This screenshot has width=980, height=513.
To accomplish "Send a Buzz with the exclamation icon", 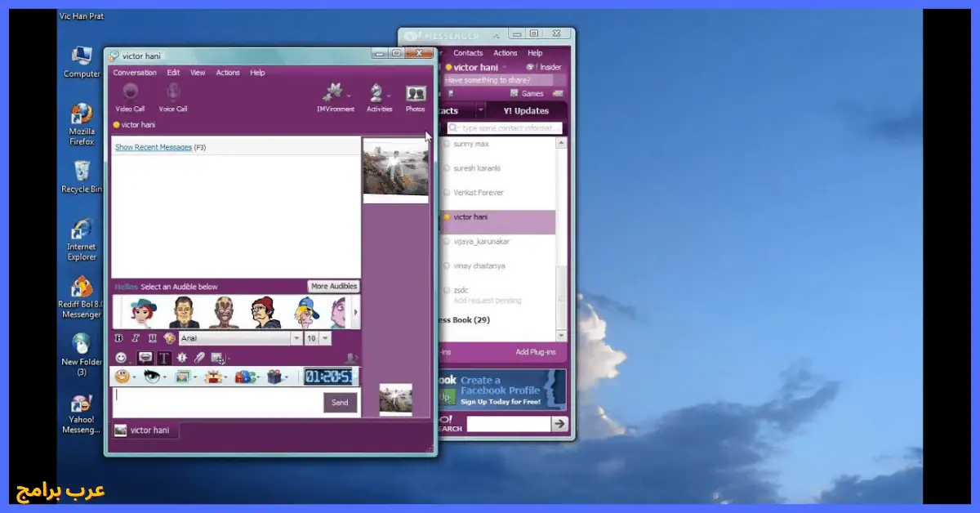I will coord(182,358).
